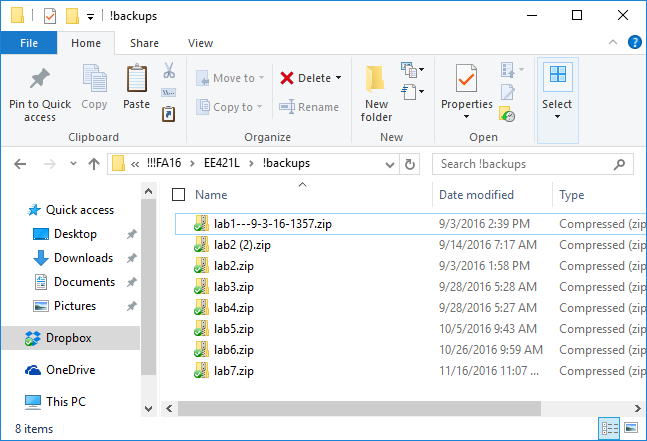Click the search magnifier icon
This screenshot has width=647, height=441.
619,164
